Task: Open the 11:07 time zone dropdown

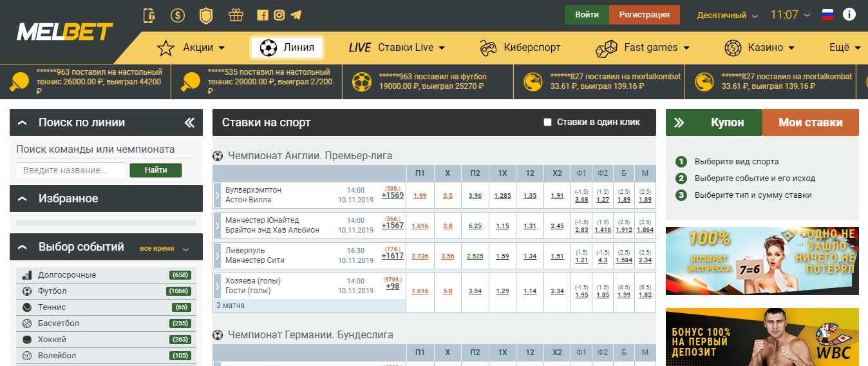Action: coord(791,15)
